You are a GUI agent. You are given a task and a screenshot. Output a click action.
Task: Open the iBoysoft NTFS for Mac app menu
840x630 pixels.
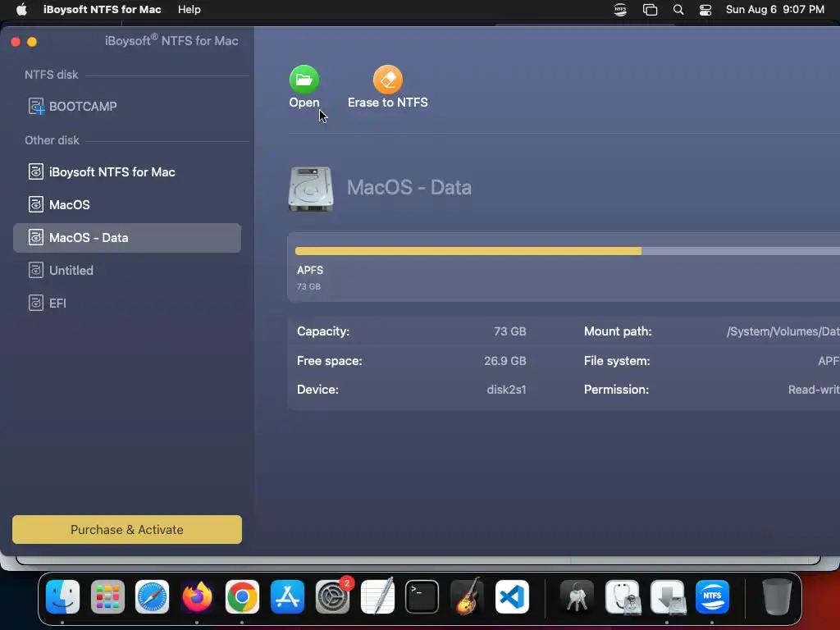[103, 10]
